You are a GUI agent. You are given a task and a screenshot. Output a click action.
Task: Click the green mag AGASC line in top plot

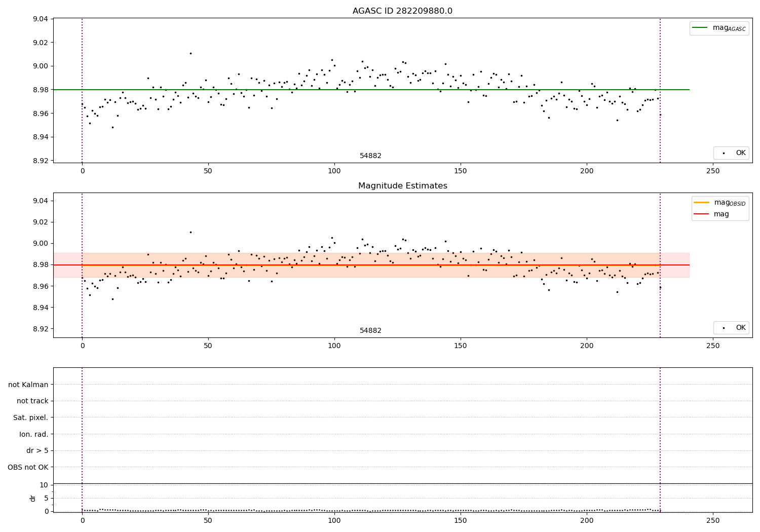371,90
